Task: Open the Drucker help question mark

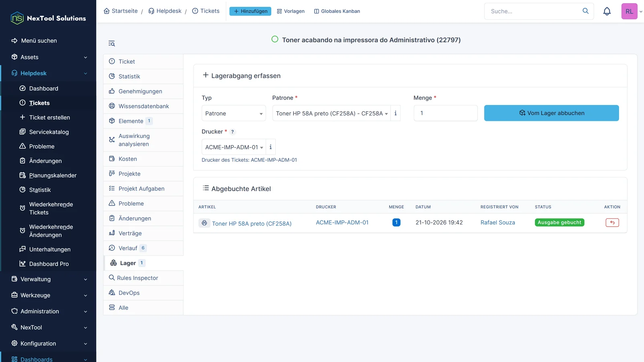Action: click(232, 132)
